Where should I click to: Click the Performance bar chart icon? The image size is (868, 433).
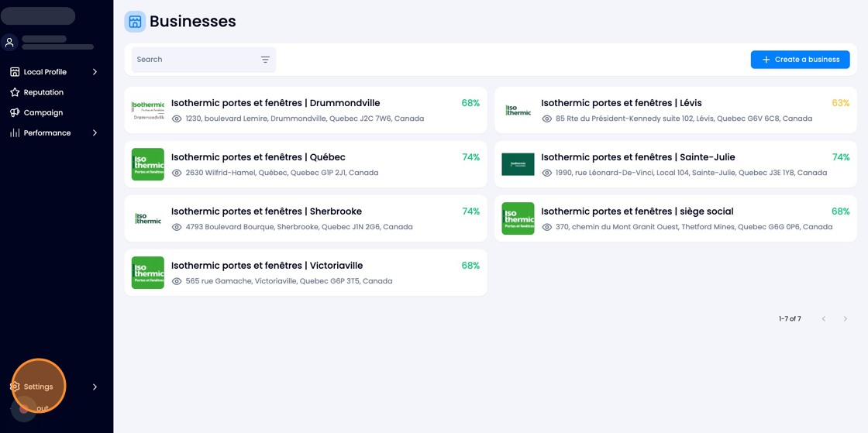15,132
